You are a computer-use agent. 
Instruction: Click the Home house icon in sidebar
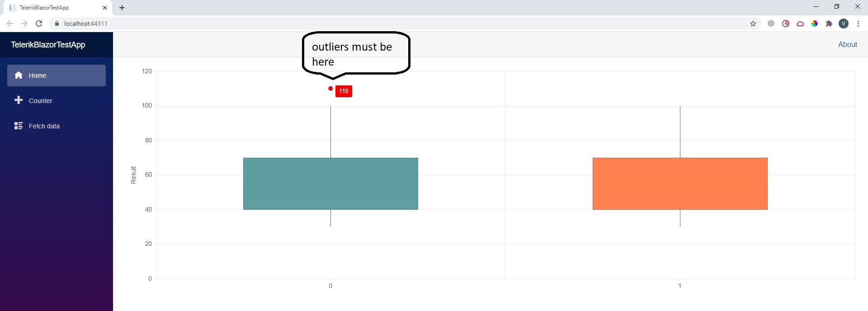pyautogui.click(x=19, y=75)
